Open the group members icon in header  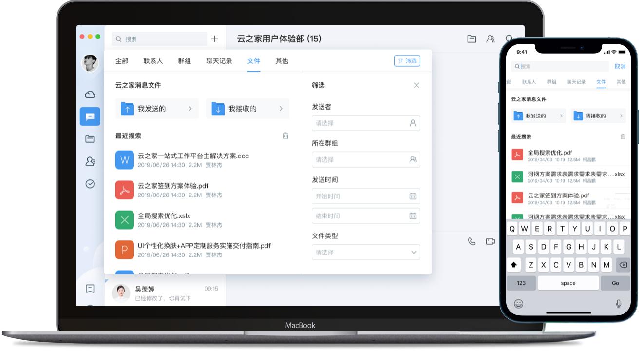click(x=491, y=39)
